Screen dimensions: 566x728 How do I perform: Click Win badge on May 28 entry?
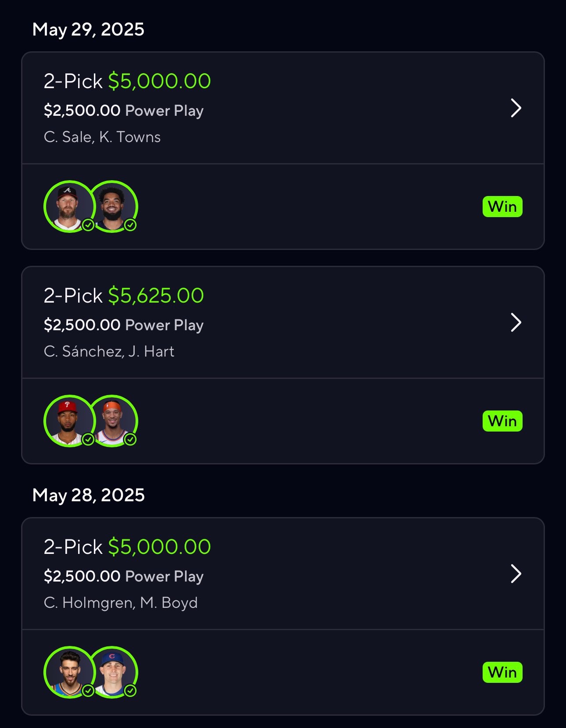[502, 672]
